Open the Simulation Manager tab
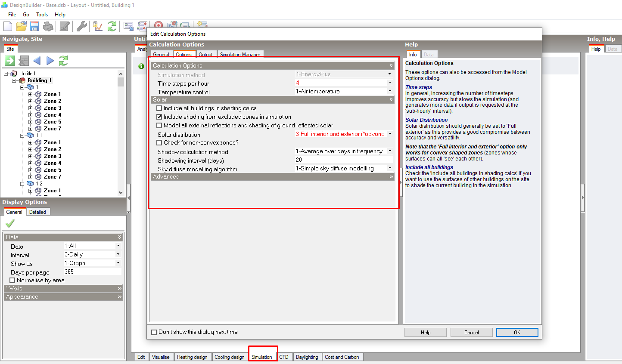The width and height of the screenshot is (622, 364). click(x=240, y=55)
